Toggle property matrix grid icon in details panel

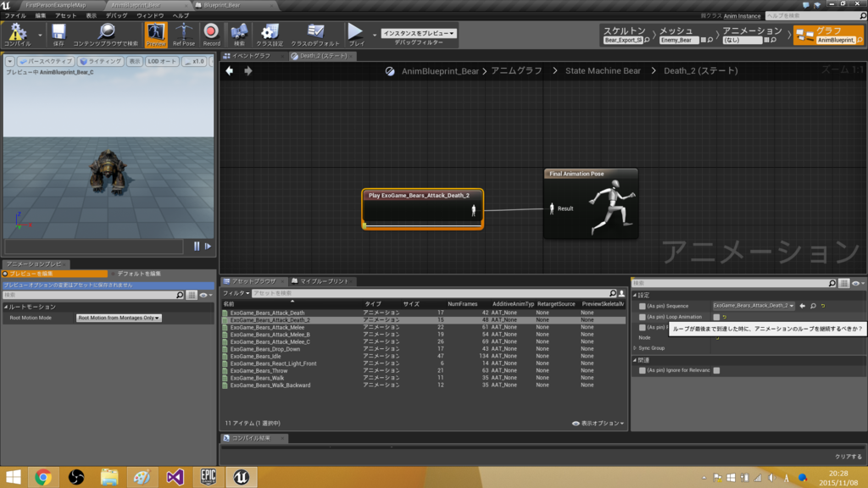pyautogui.click(x=843, y=283)
